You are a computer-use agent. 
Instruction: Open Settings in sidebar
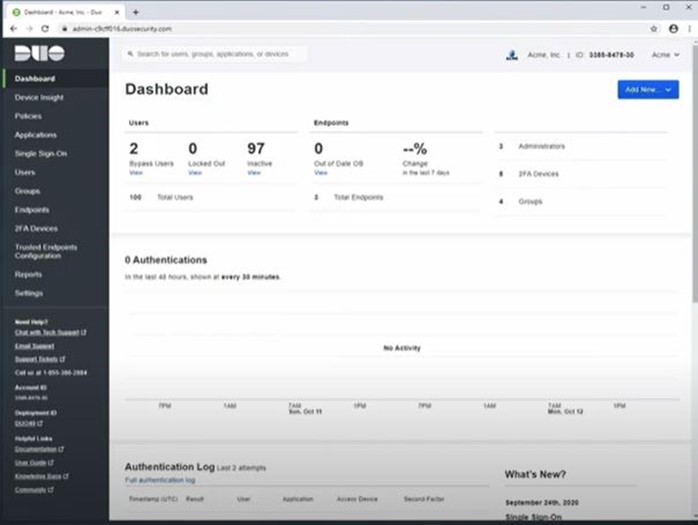coord(29,293)
